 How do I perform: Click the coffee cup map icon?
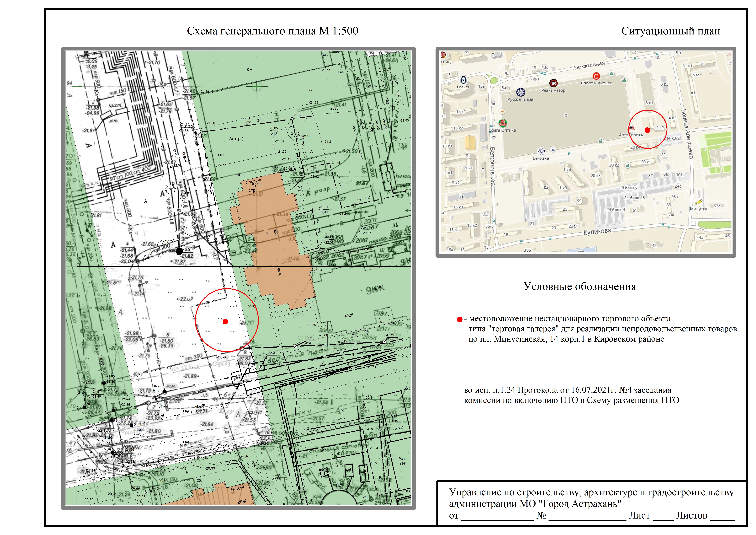pyautogui.click(x=502, y=111)
